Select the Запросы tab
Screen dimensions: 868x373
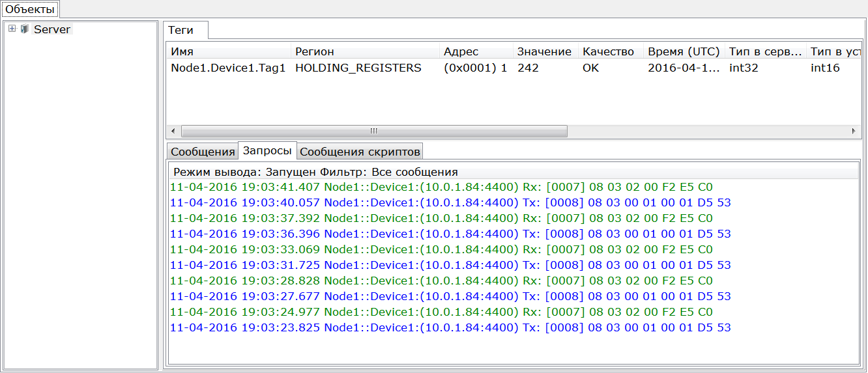[x=267, y=150]
